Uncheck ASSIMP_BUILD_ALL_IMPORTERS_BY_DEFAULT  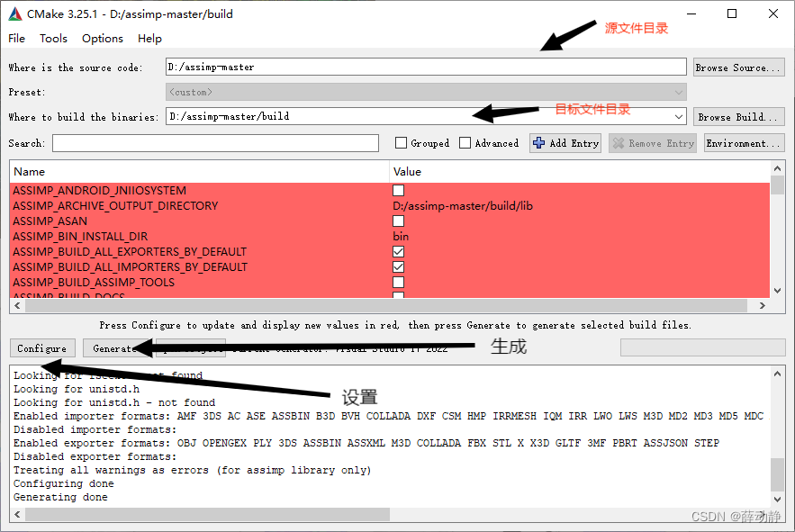coord(397,266)
